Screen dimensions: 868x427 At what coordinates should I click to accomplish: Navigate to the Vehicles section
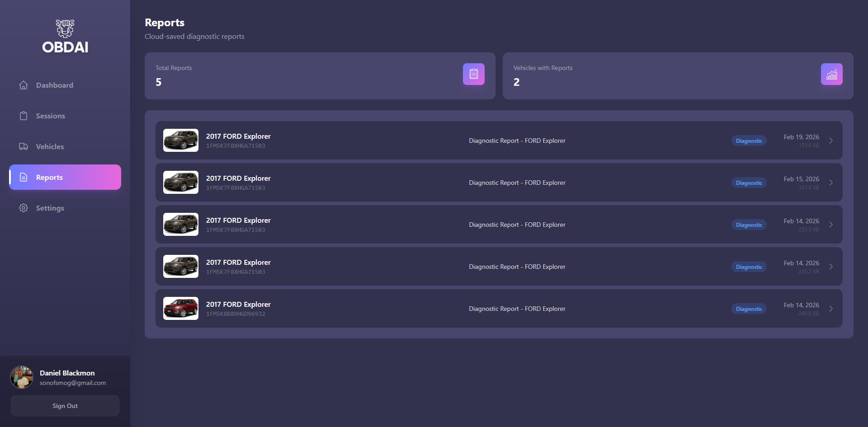pos(65,146)
